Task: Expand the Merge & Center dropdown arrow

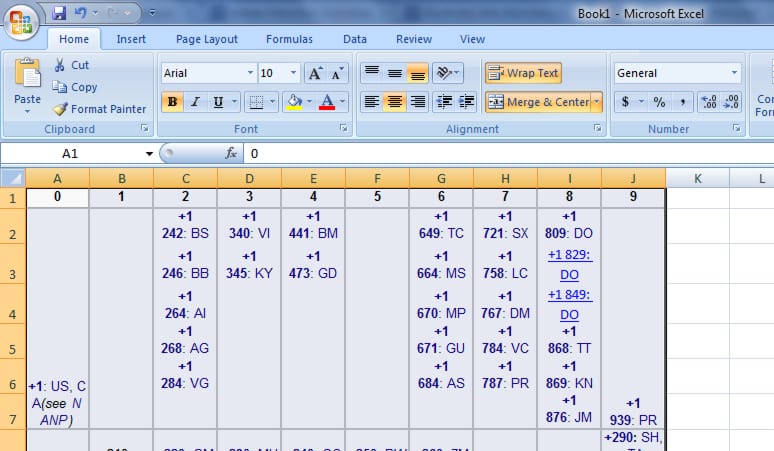Action: (x=597, y=102)
